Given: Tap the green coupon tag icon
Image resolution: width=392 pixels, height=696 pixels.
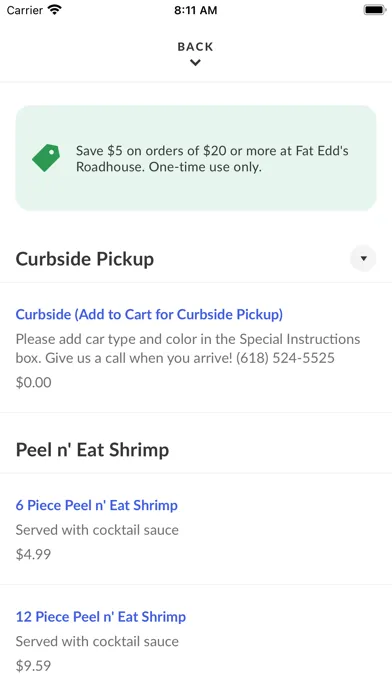Looking at the screenshot, I should coord(46,158).
